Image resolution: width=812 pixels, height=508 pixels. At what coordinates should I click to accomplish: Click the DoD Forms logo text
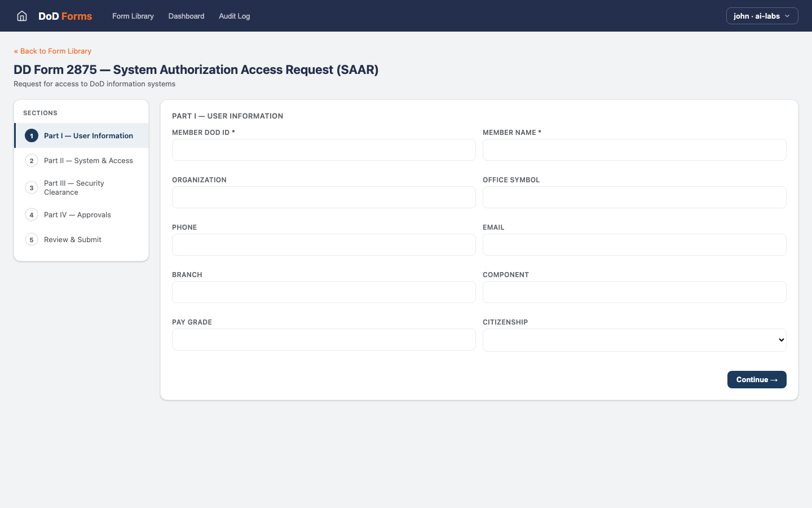[x=65, y=16]
